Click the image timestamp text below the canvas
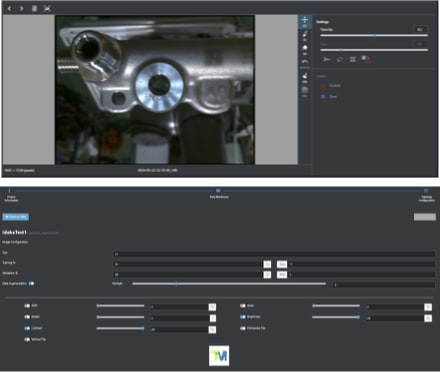The width and height of the screenshot is (440, 372). coord(157,170)
